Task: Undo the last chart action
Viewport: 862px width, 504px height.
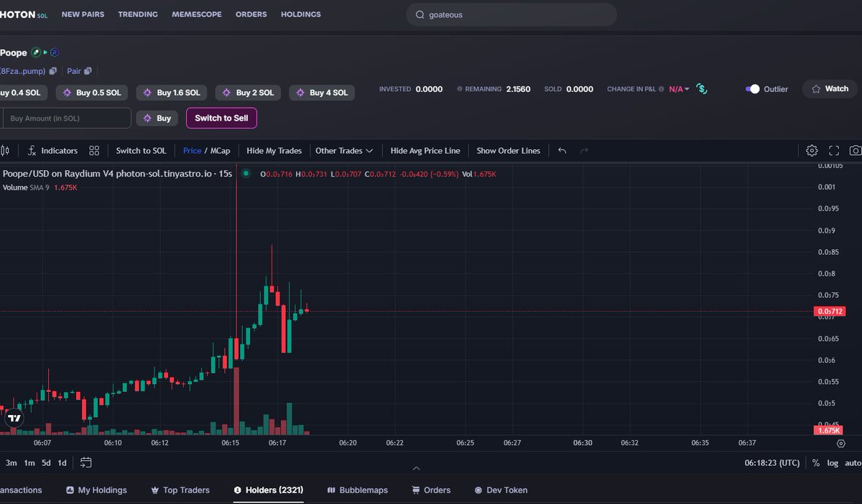Action: point(562,151)
